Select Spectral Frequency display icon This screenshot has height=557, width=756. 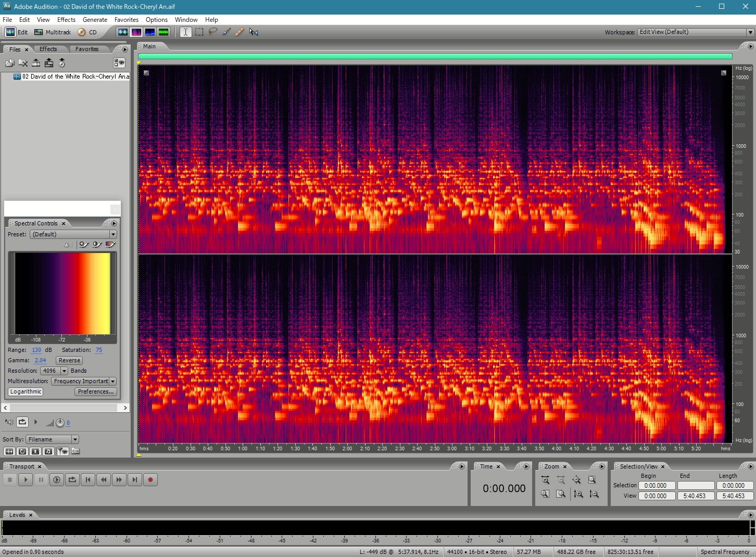pyautogui.click(x=136, y=32)
